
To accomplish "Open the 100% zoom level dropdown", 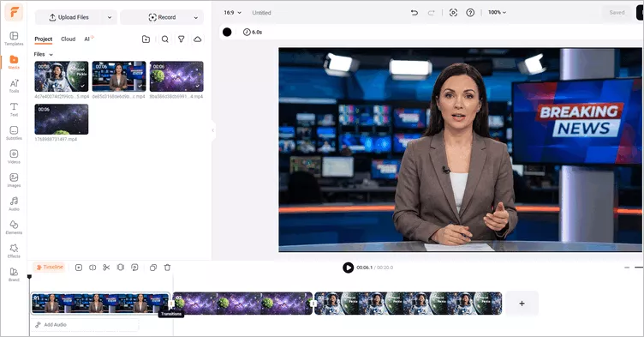I will point(497,12).
